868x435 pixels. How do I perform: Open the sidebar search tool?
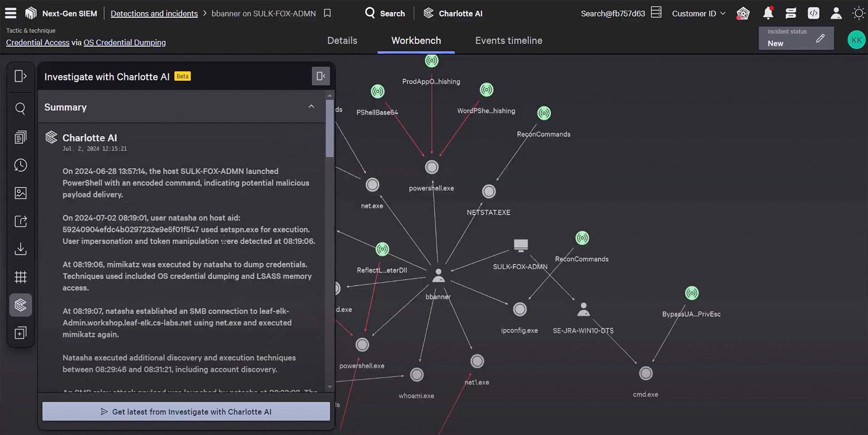(20, 109)
